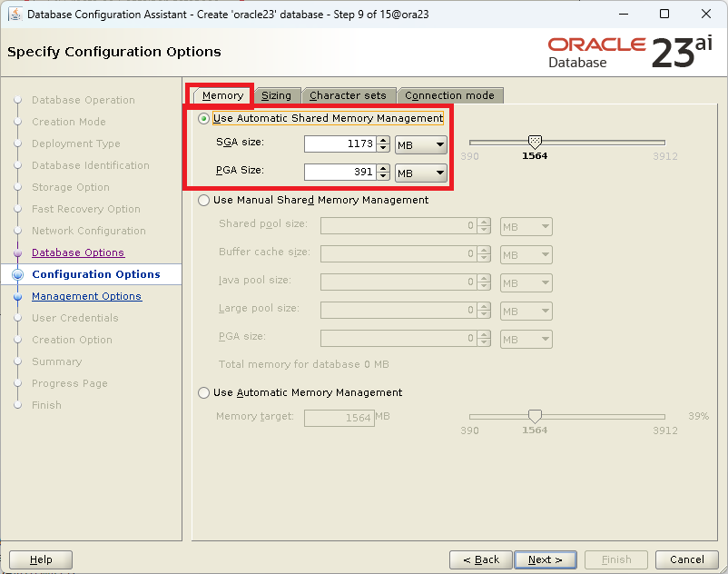Open the Character sets tab
The width and height of the screenshot is (728, 574).
click(348, 95)
